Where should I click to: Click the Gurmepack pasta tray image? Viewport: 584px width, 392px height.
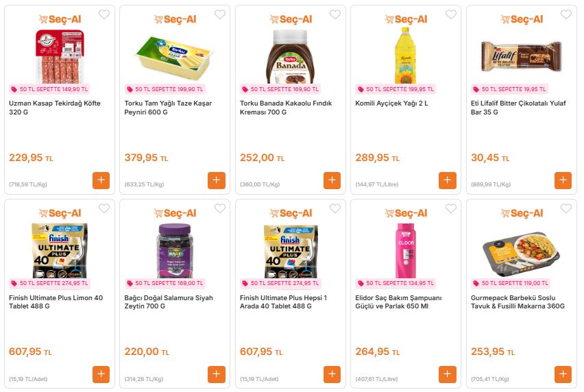pyautogui.click(x=520, y=249)
